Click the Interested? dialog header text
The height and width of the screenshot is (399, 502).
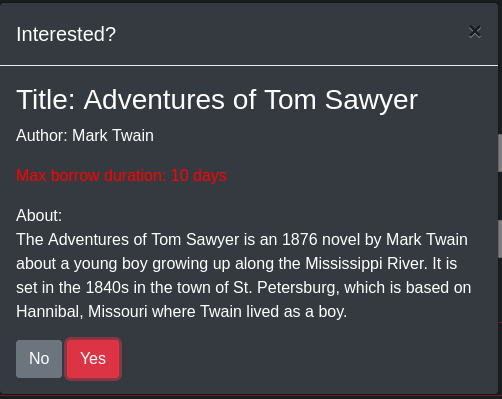[x=66, y=34]
